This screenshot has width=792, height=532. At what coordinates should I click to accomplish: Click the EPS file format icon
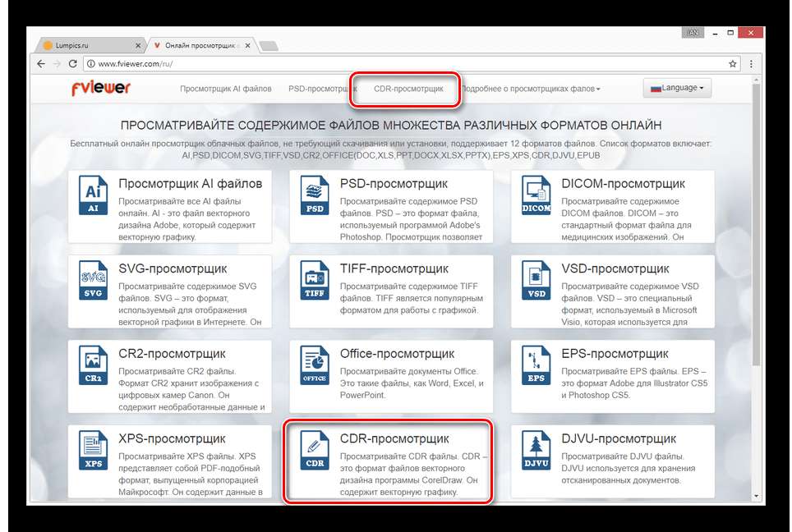[536, 365]
